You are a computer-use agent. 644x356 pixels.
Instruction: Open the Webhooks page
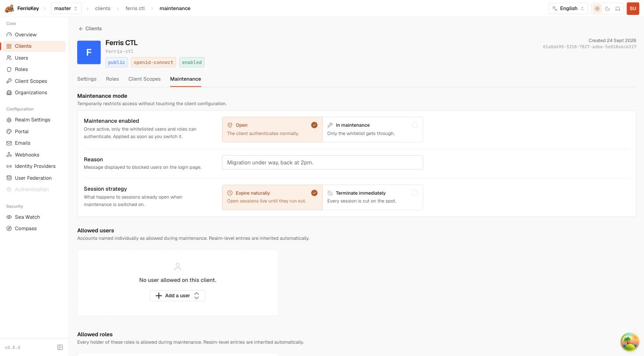[34, 155]
